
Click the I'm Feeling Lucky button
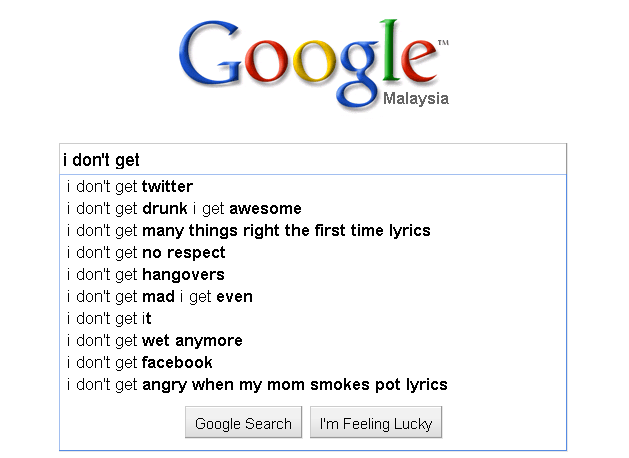click(376, 422)
